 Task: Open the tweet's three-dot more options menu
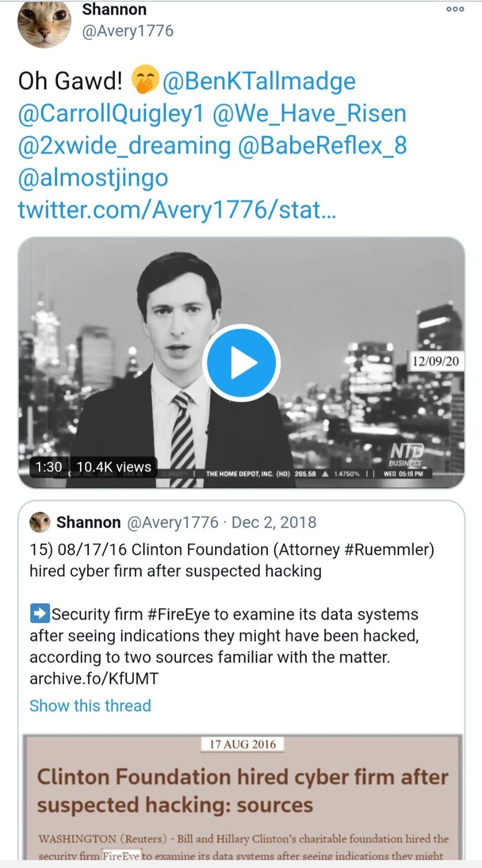click(455, 9)
